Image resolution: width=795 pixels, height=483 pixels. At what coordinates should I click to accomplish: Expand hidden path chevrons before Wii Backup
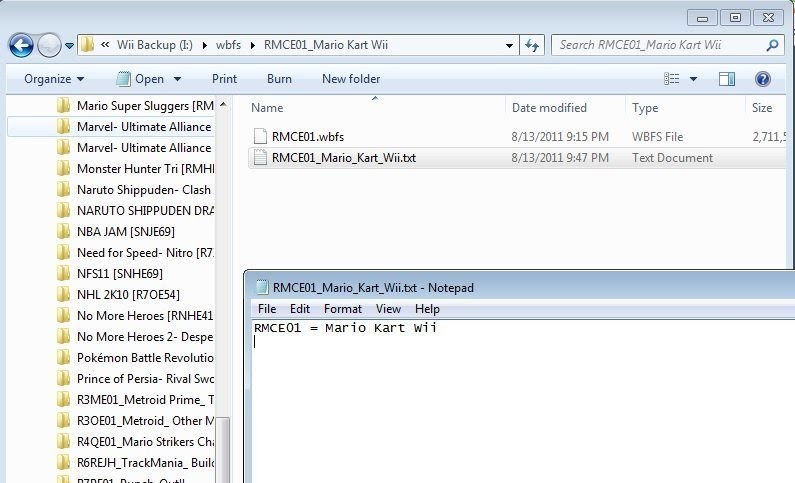(105, 45)
